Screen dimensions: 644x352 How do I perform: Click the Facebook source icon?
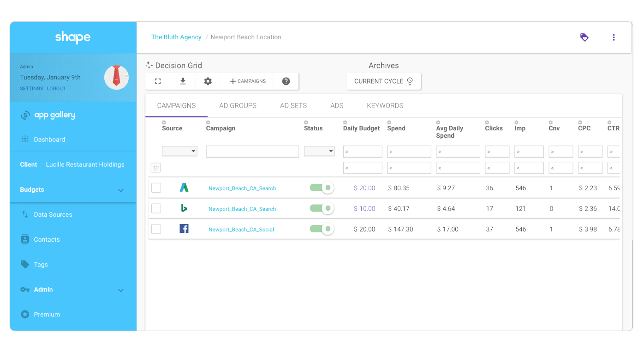click(x=184, y=228)
